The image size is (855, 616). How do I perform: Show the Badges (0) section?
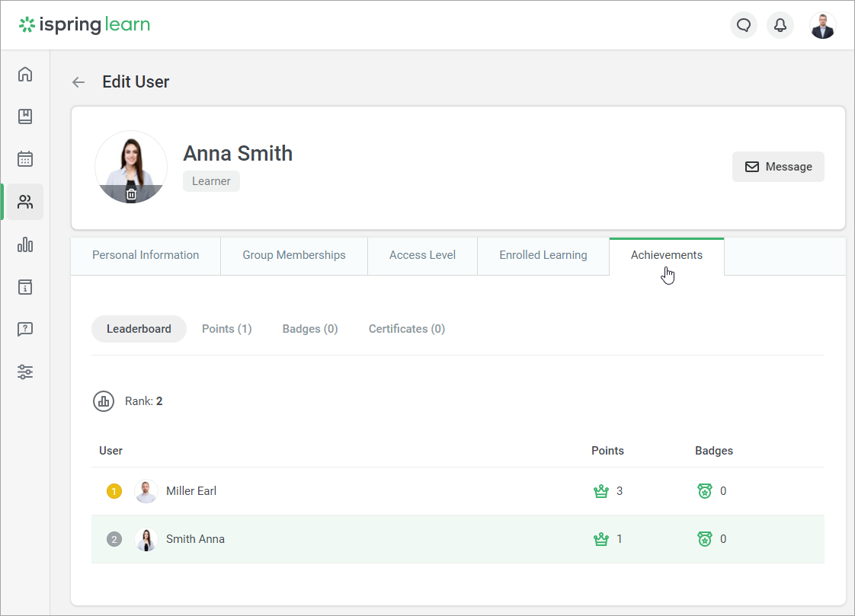point(310,329)
